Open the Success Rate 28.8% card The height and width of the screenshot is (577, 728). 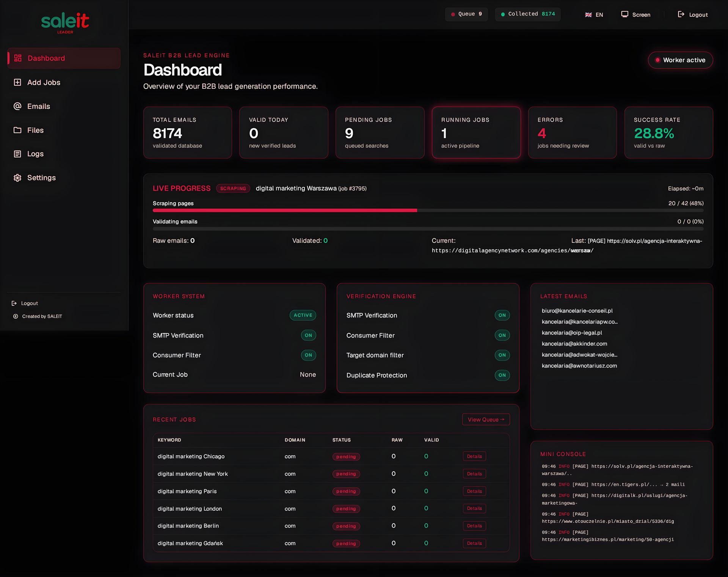click(669, 132)
